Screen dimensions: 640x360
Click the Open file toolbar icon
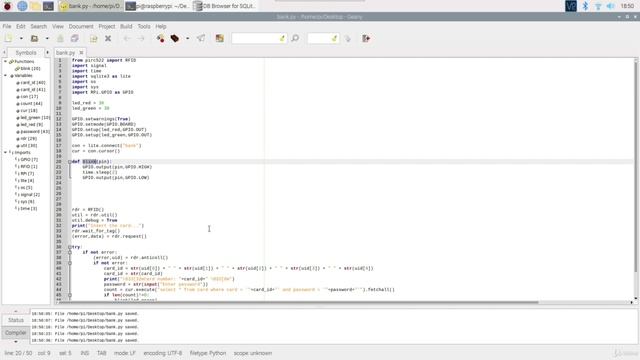[34, 38]
